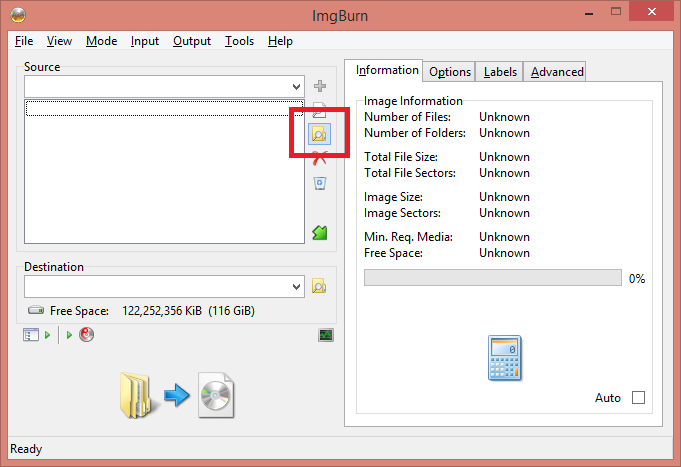Switch to the Options tab
This screenshot has height=467, width=681.
coord(450,72)
